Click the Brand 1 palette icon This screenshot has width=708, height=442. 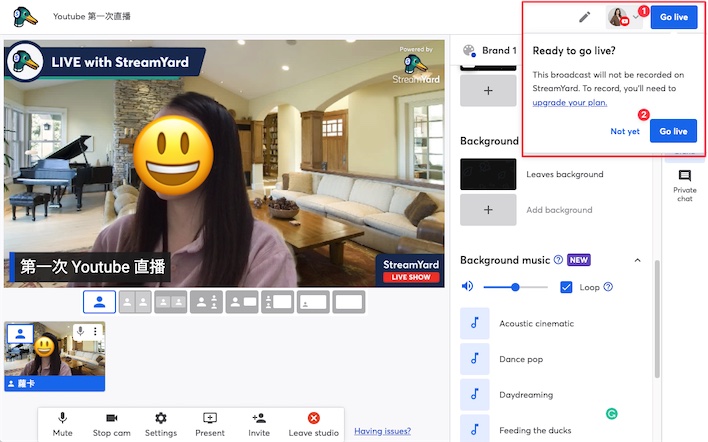click(470, 51)
